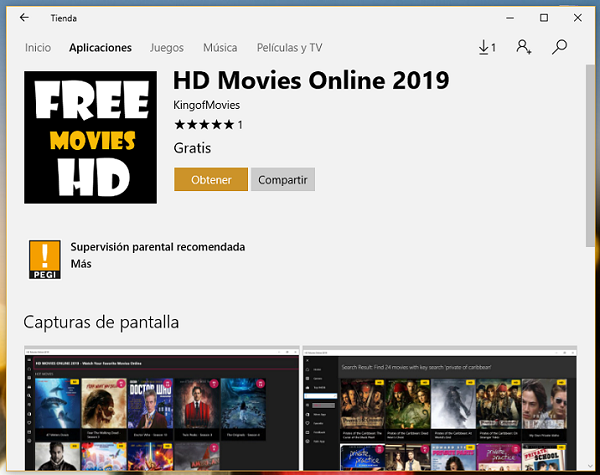Open the second screenshot with search results
The image size is (600, 475).
(x=440, y=408)
